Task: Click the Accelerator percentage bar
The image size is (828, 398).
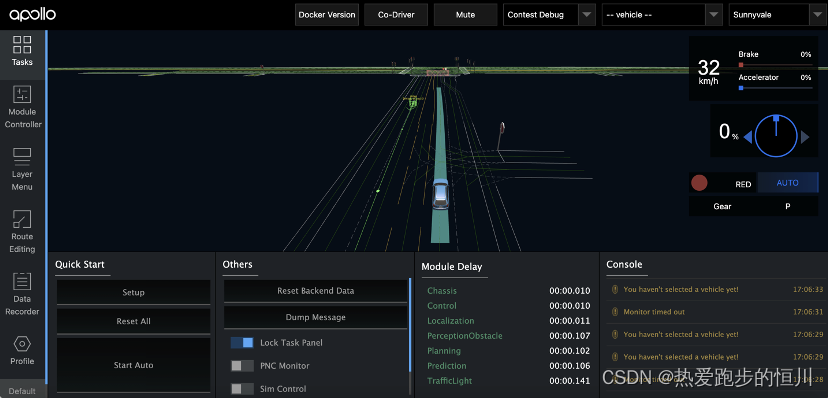Action: tap(775, 88)
